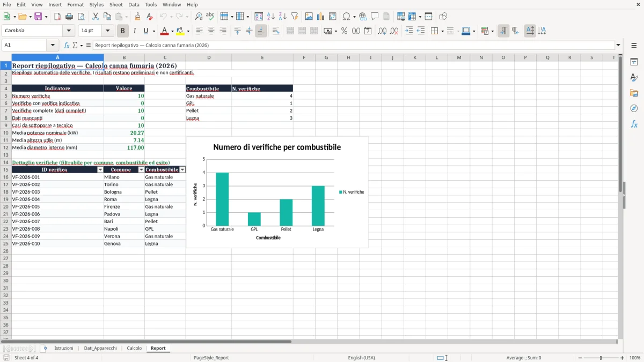Click the Draw Functions shapes icon
Screen dimensions: 644x362
443,17
